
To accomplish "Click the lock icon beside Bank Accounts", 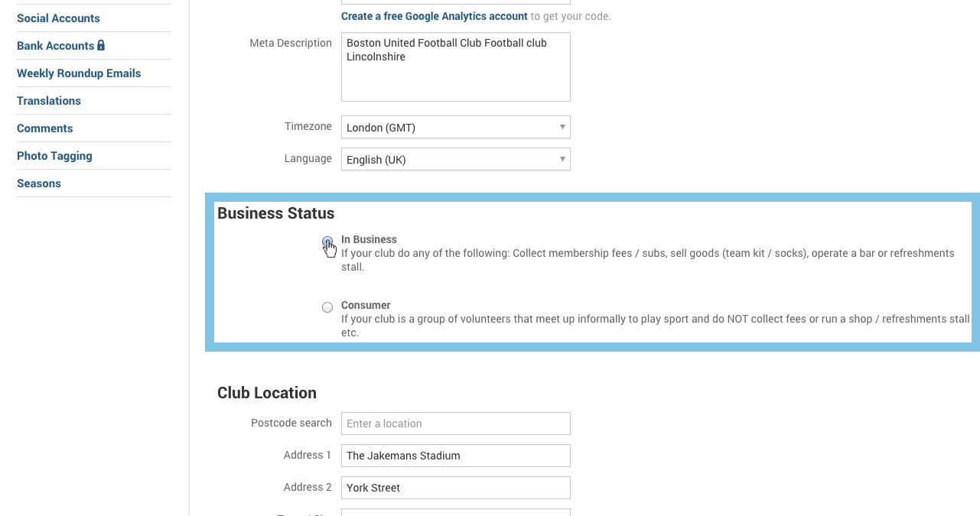I will (x=101, y=45).
